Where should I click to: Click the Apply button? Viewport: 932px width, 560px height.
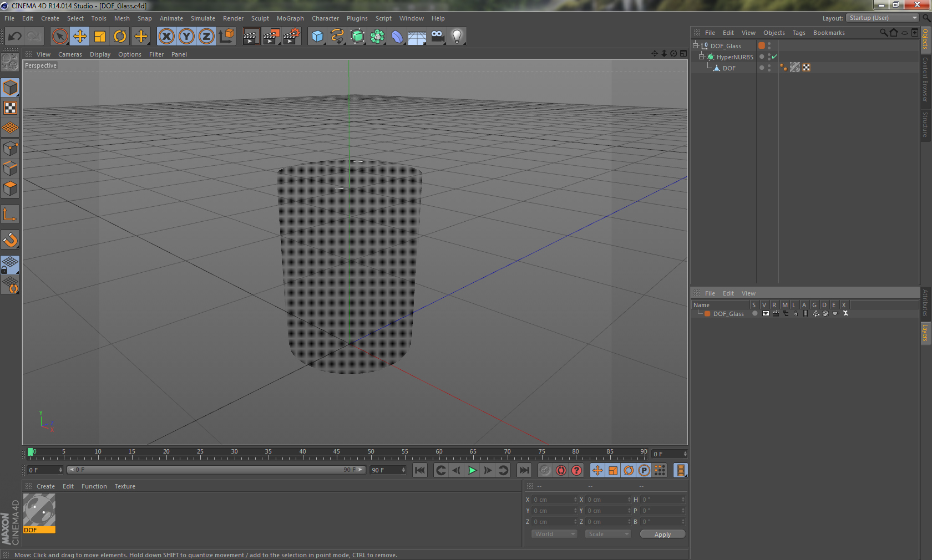click(662, 534)
